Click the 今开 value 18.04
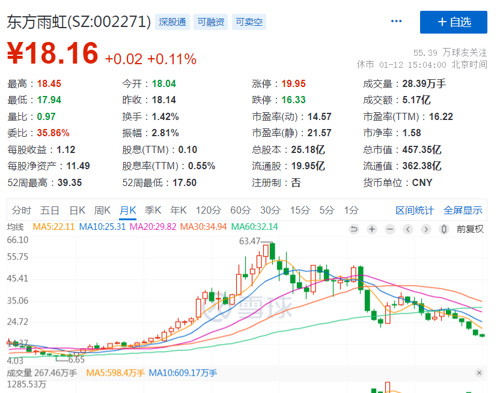 click(164, 84)
